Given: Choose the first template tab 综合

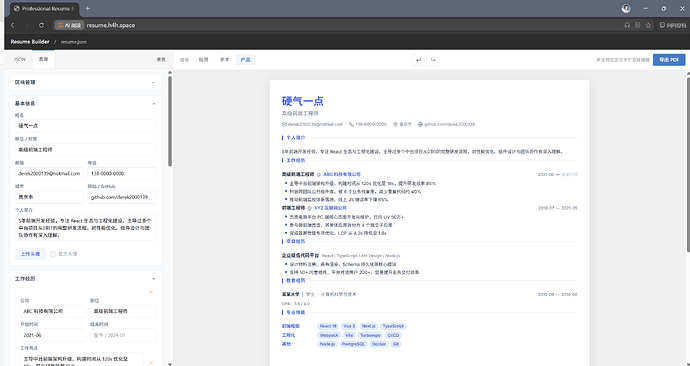Looking at the screenshot, I should click(184, 60).
